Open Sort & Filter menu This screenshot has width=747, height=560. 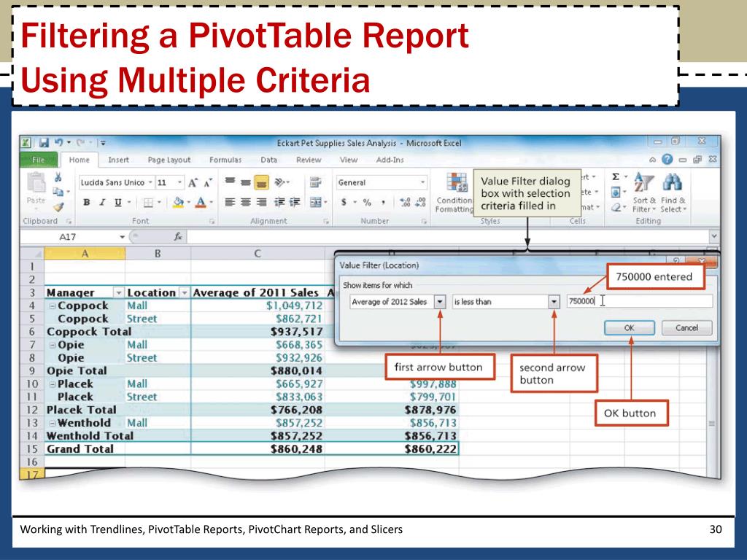[644, 192]
